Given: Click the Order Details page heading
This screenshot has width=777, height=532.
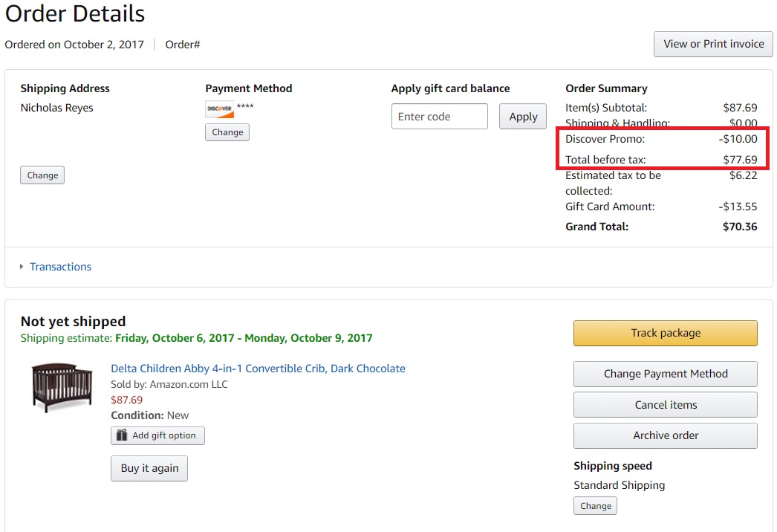Looking at the screenshot, I should pyautogui.click(x=75, y=13).
